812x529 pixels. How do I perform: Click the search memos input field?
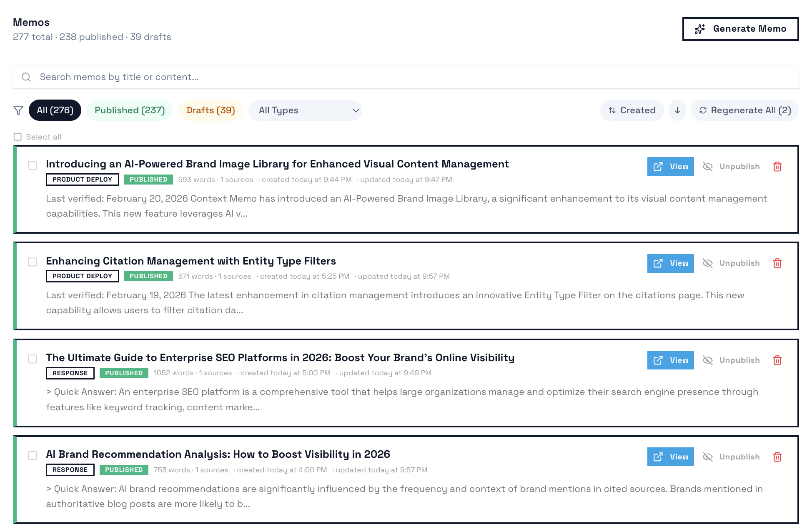(208, 77)
